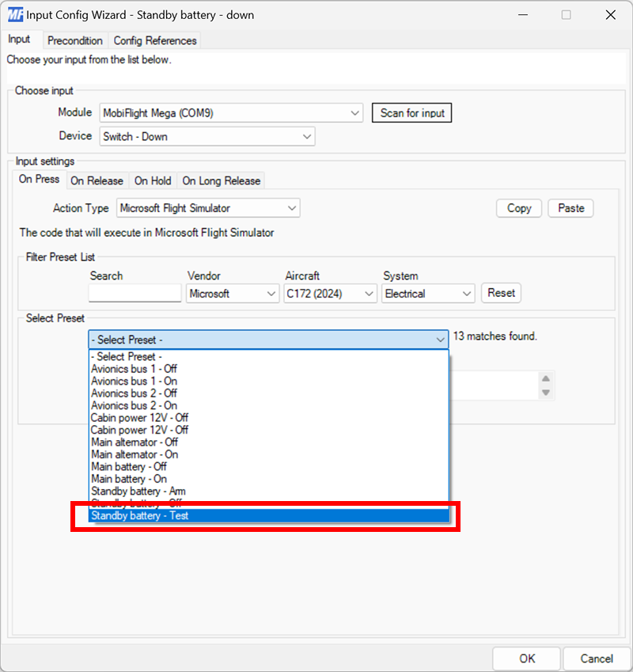This screenshot has width=633, height=672.
Task: Switch to the On Release tab
Action: tap(97, 181)
